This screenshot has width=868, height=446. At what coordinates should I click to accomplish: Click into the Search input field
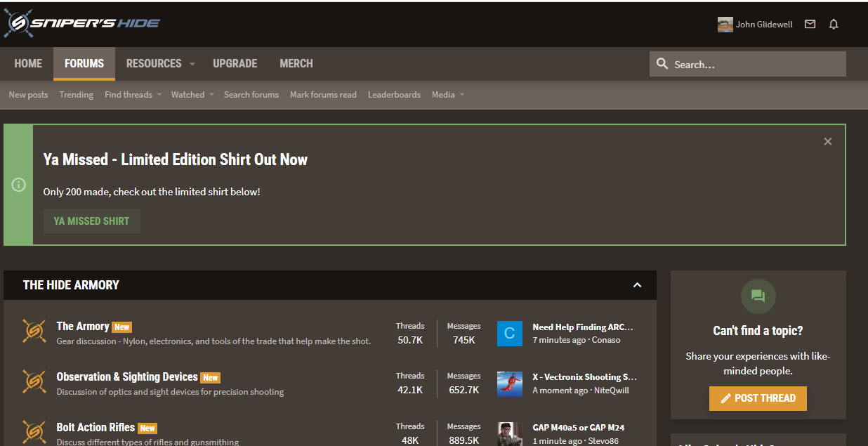click(x=755, y=65)
